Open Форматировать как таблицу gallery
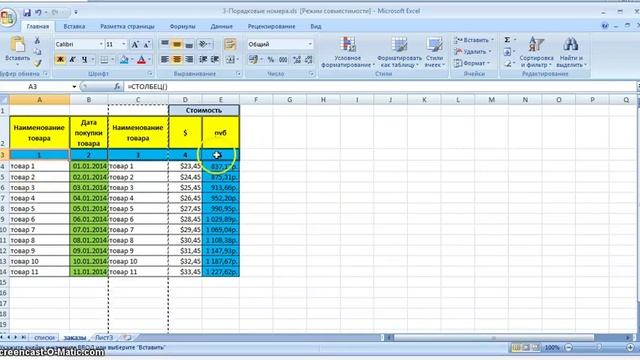The image size is (640, 360). click(x=399, y=52)
